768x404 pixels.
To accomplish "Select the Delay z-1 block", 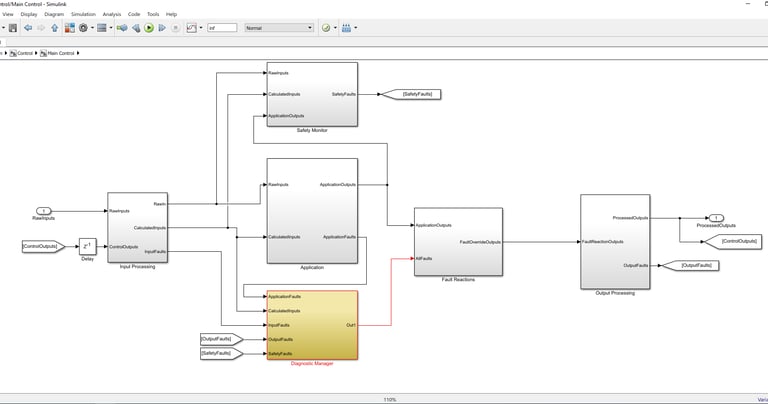I will tap(88, 246).
